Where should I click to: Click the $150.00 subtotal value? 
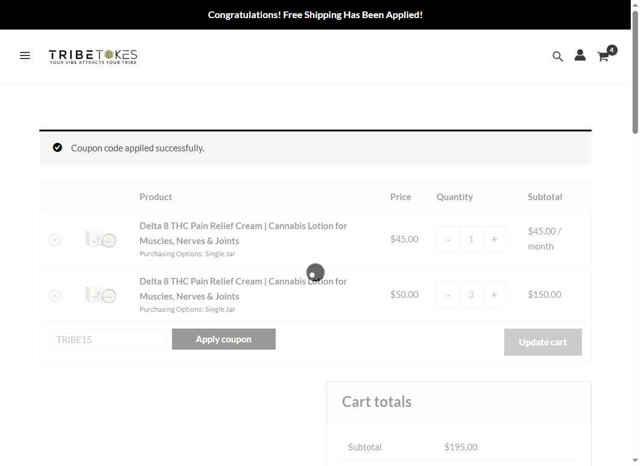pyautogui.click(x=544, y=295)
